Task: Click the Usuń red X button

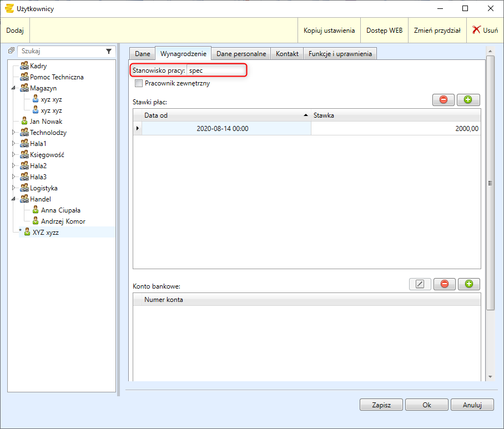Action: pos(485,31)
